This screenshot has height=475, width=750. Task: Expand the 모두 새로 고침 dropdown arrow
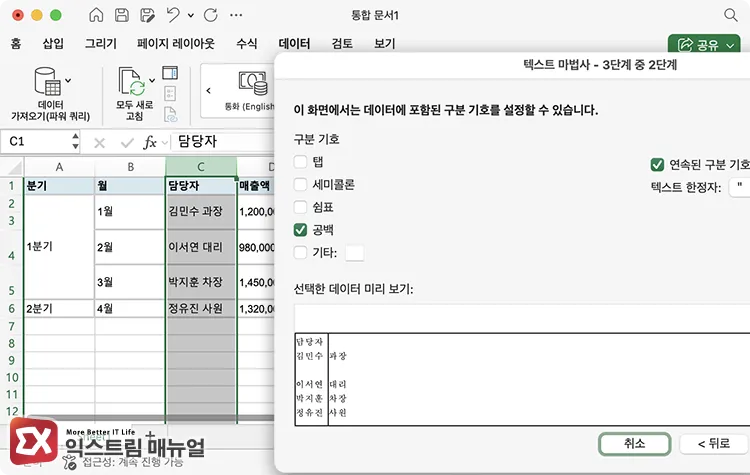tap(152, 80)
